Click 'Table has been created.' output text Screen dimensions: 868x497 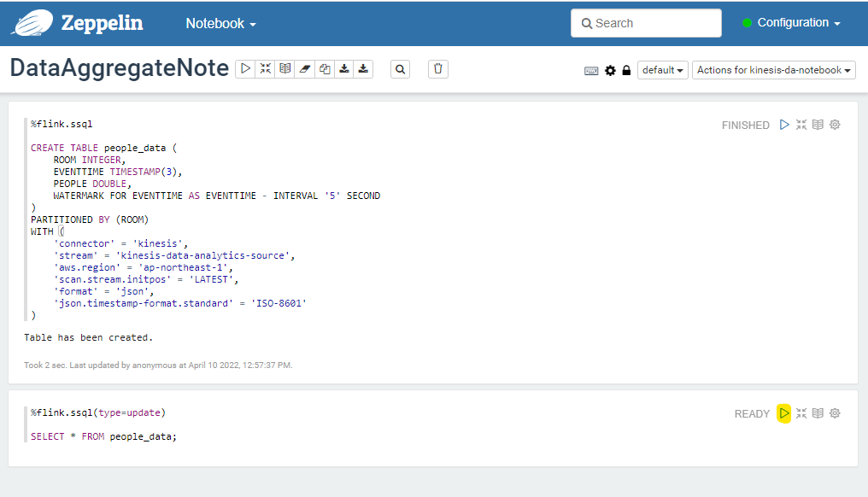88,337
